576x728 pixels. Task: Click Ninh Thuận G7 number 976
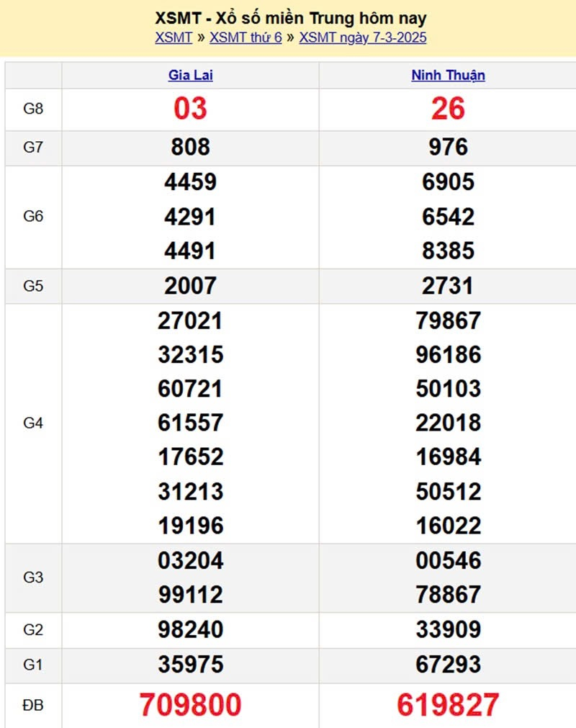[448, 147]
